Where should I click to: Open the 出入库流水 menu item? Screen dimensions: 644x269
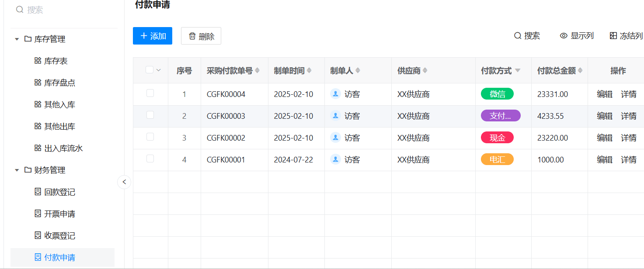click(x=63, y=148)
